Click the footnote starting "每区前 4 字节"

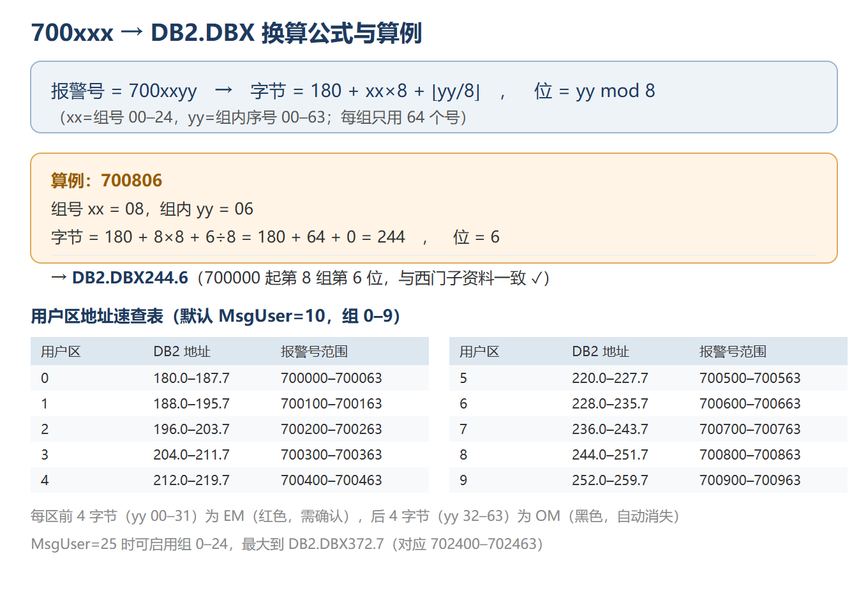pyautogui.click(x=355, y=516)
